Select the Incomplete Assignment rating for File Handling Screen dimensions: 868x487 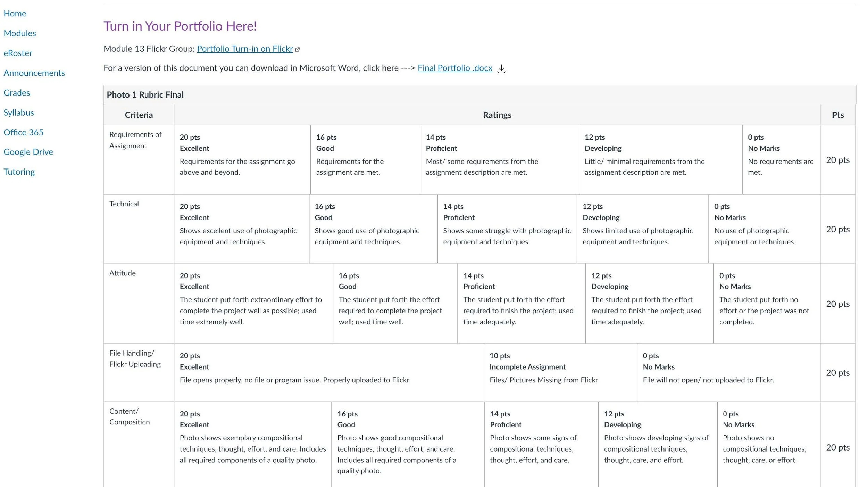[x=560, y=372]
